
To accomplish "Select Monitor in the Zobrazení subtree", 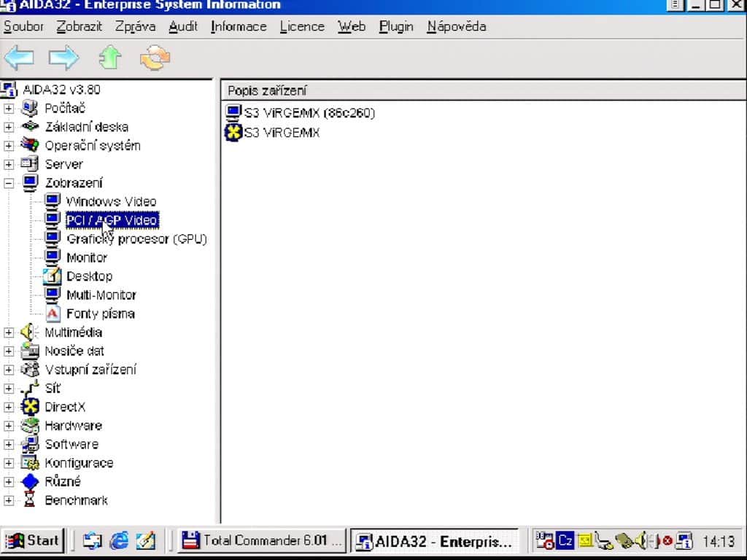I will (x=87, y=257).
